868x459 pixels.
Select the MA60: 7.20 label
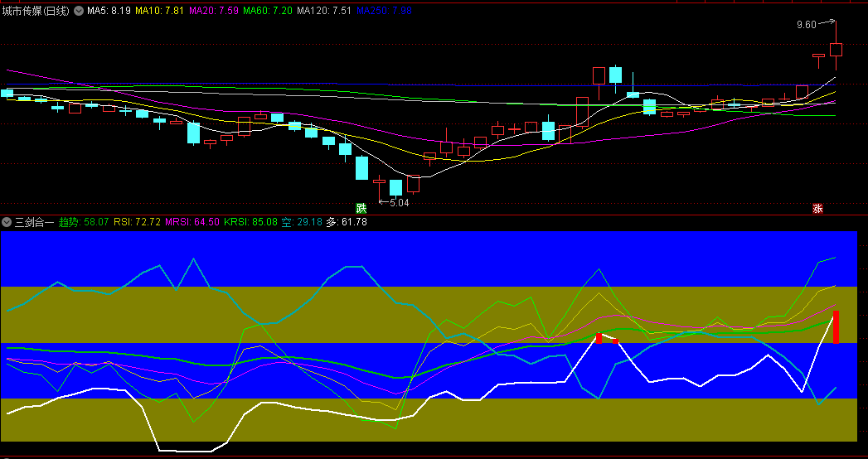[268, 11]
